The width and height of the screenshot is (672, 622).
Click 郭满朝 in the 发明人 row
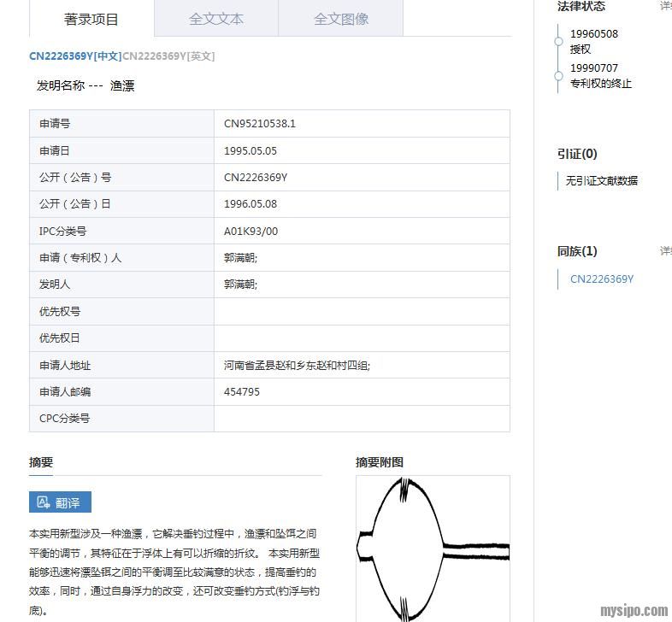(x=240, y=285)
